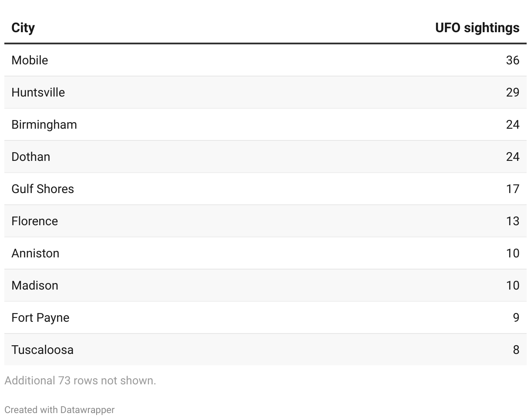Select the Huntsville row name
Screen dimensions: 531x420
(38, 92)
